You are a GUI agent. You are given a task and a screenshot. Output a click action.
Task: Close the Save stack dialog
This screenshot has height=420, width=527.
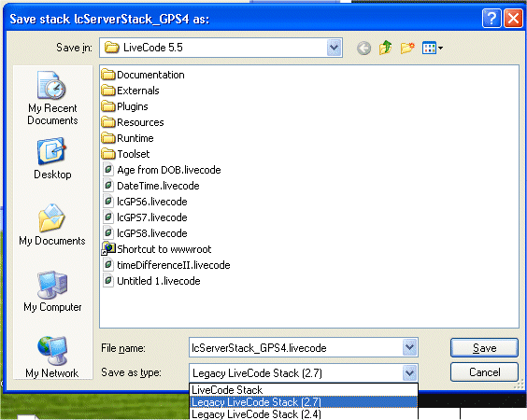point(513,18)
